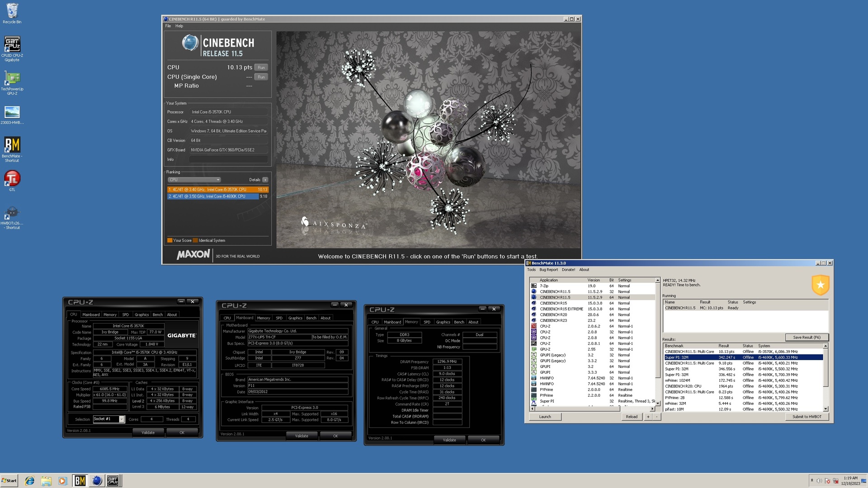Open Windows Media Player on taskbar
Image resolution: width=868 pixels, height=488 pixels.
point(62,481)
